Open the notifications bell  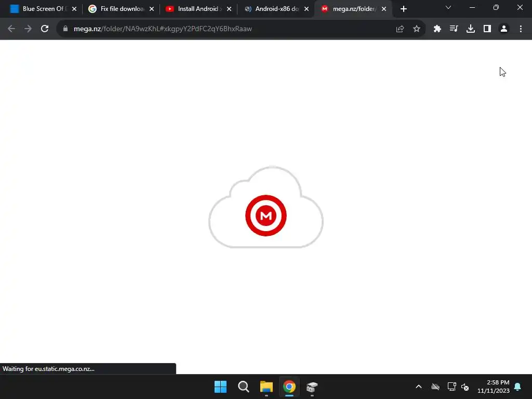tap(518, 387)
